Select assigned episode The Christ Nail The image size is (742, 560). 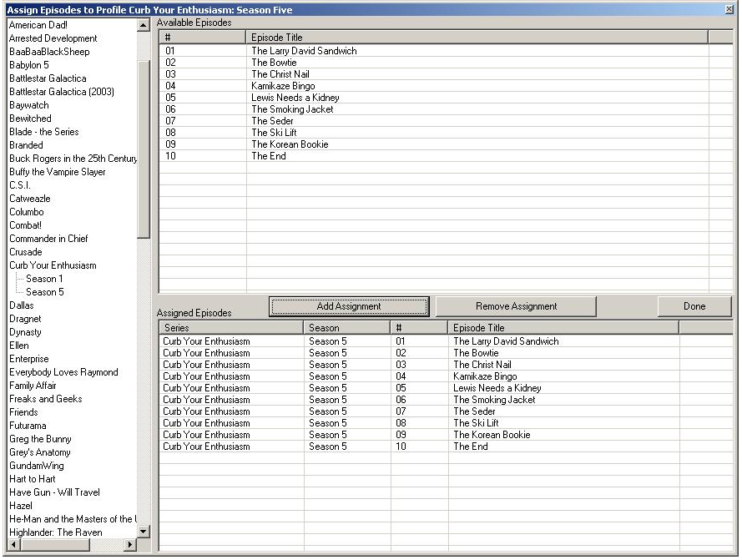[445, 365]
